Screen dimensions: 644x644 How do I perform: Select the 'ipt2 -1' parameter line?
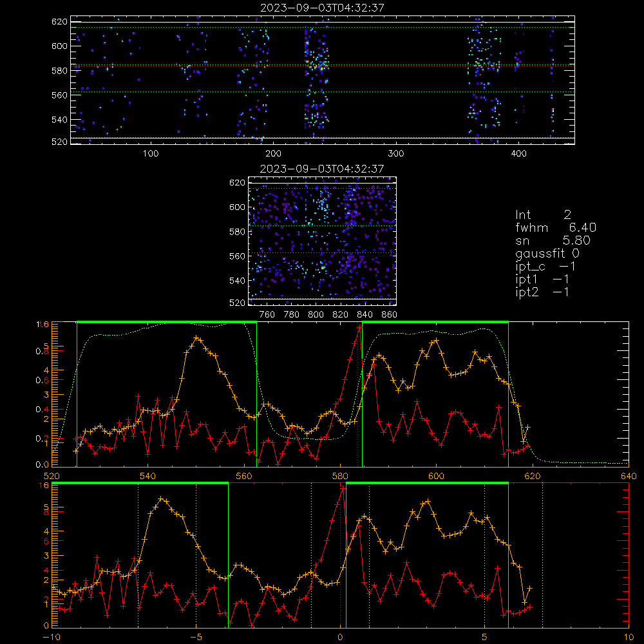(542, 292)
